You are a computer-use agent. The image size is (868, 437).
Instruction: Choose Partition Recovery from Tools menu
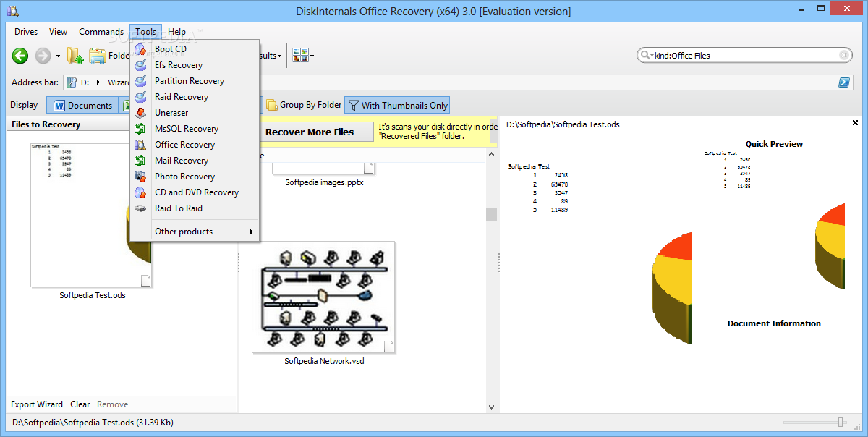195,81
